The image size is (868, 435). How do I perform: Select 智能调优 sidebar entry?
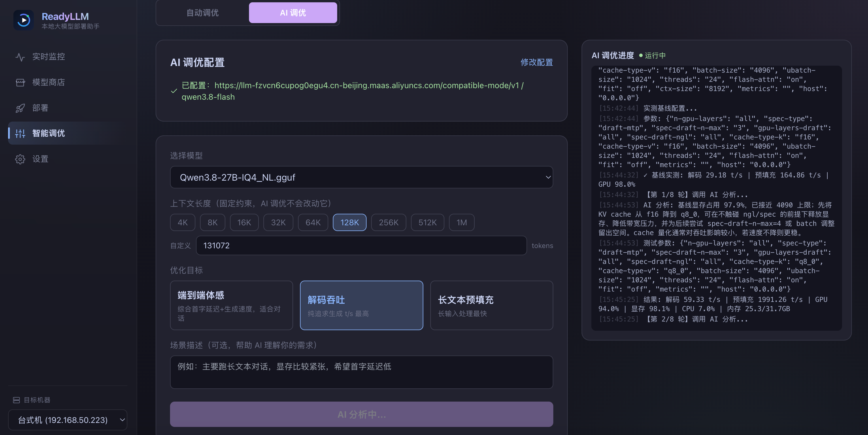coord(67,133)
